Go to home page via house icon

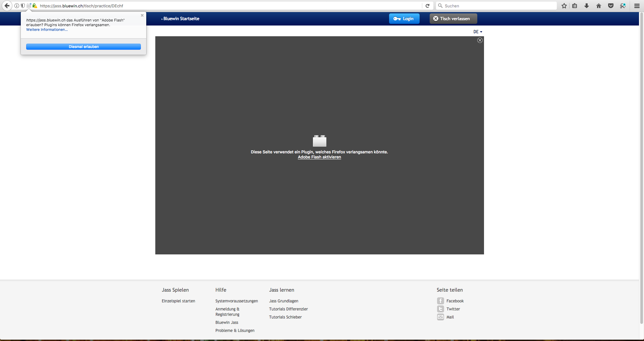(599, 6)
